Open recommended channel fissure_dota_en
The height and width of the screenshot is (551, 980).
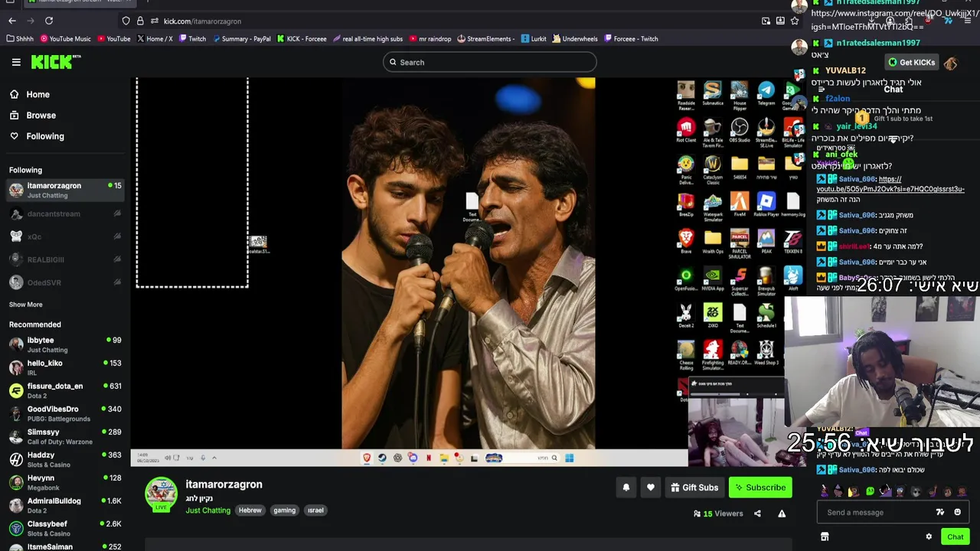(x=65, y=390)
